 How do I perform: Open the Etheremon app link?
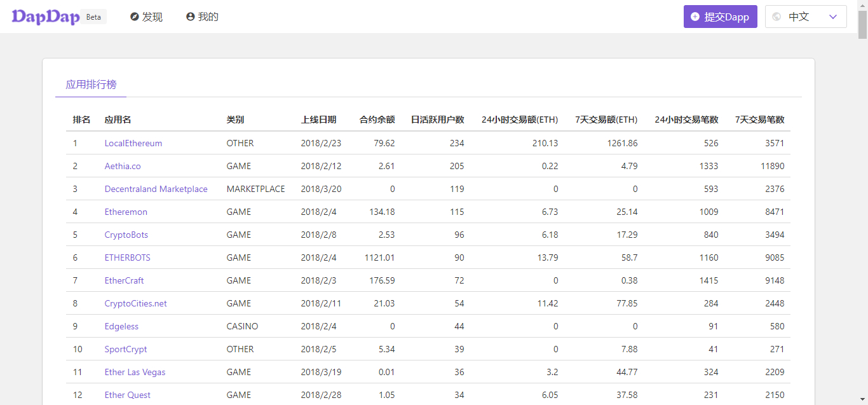pos(126,212)
